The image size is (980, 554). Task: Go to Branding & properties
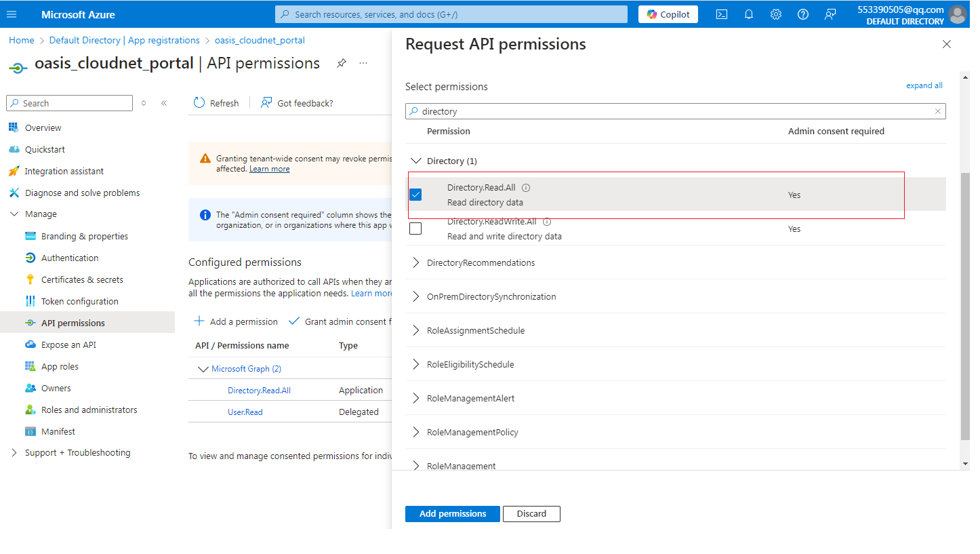(85, 236)
